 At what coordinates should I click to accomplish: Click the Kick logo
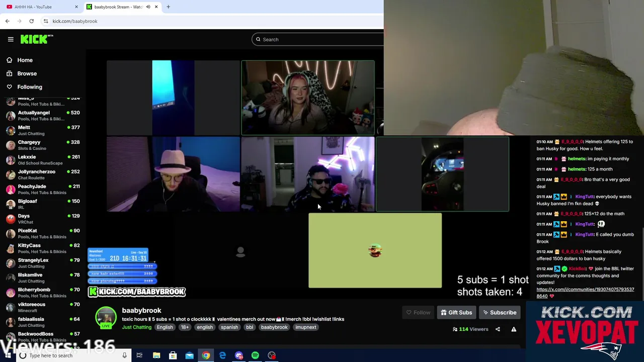coord(36,39)
